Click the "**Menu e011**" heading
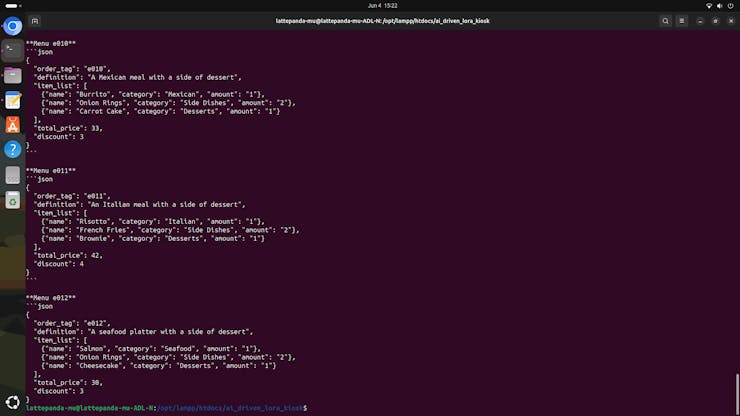740x416 pixels. 51,170
